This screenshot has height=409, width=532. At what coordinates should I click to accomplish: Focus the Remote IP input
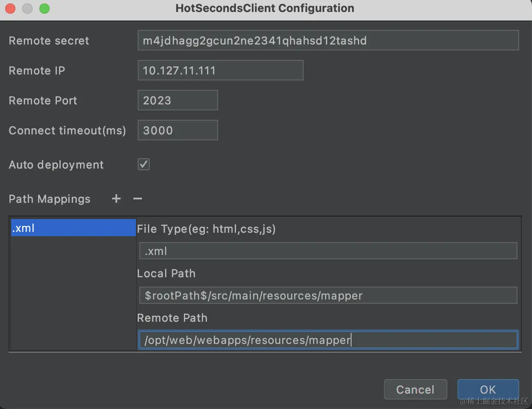coord(220,71)
